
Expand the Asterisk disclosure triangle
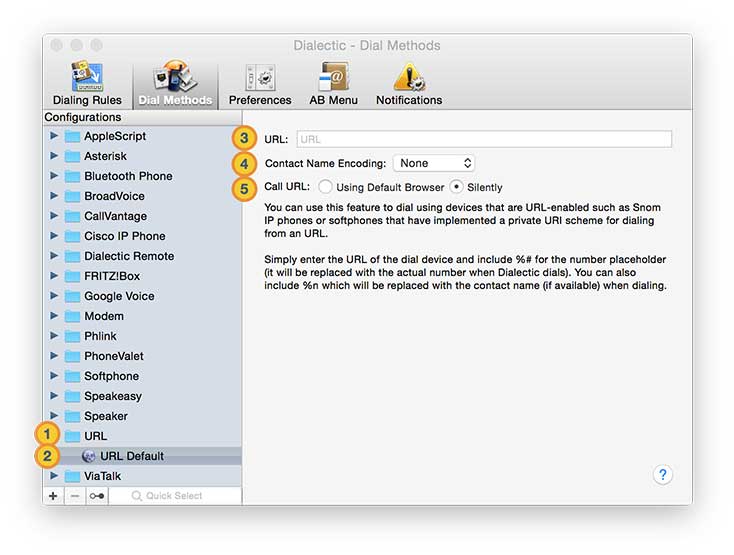54,156
